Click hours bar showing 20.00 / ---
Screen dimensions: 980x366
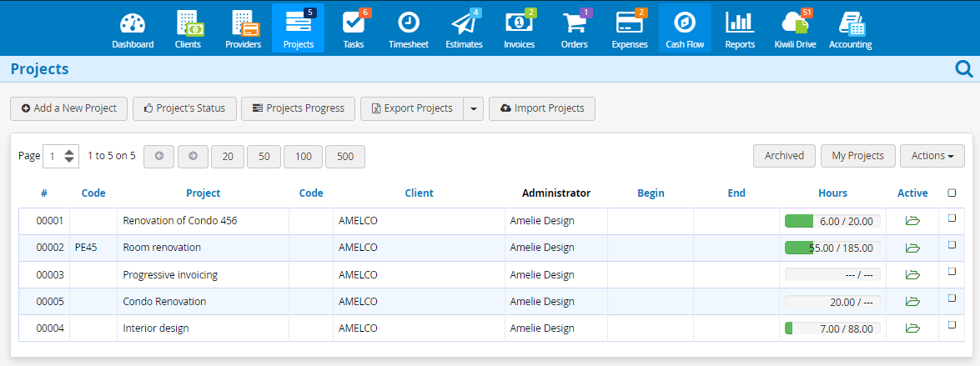[832, 302]
